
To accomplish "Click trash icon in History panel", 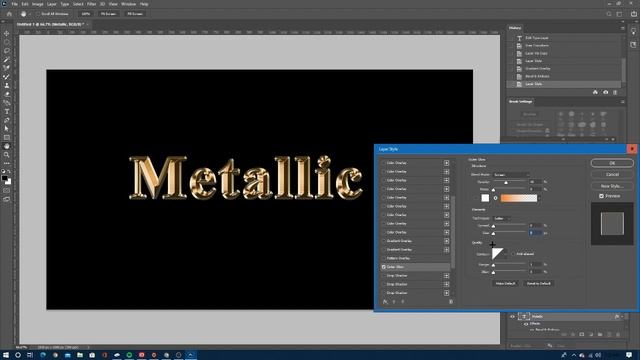I will (615, 92).
